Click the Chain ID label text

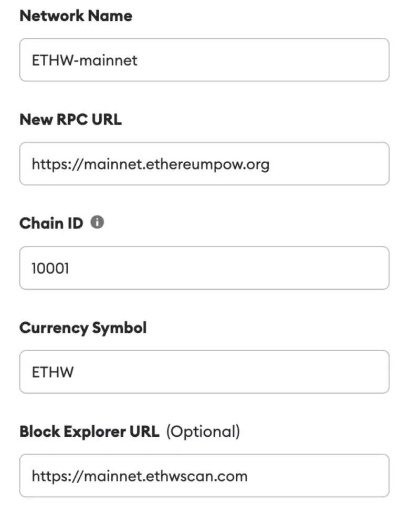pos(51,223)
